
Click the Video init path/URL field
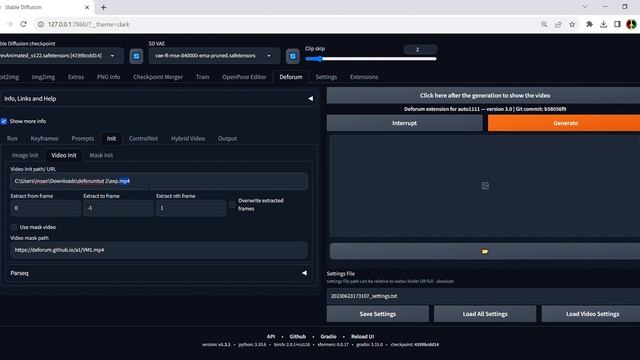click(159, 181)
